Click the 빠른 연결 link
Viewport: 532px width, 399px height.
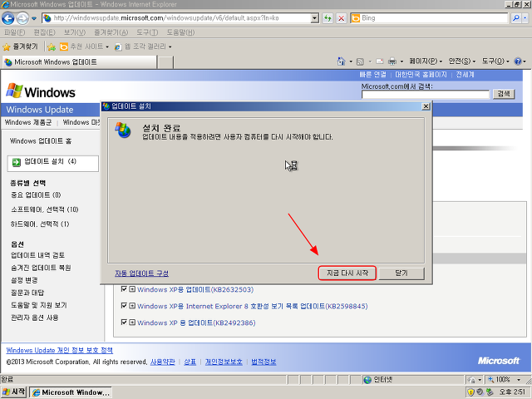pyautogui.click(x=372, y=75)
